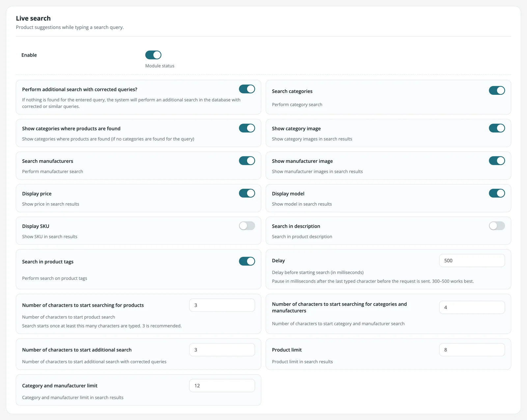The width and height of the screenshot is (527, 420).
Task: Edit the Product limit field
Action: pyautogui.click(x=472, y=350)
